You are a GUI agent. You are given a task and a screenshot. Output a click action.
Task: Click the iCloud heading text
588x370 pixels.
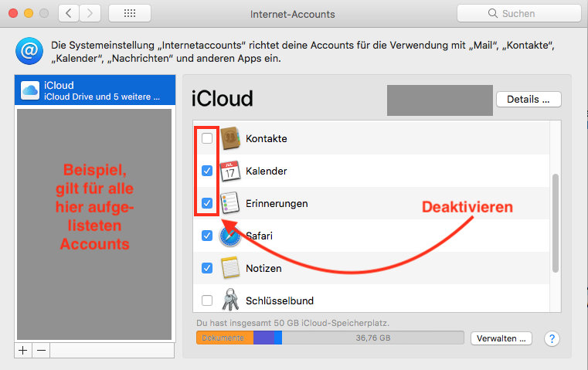pos(223,99)
